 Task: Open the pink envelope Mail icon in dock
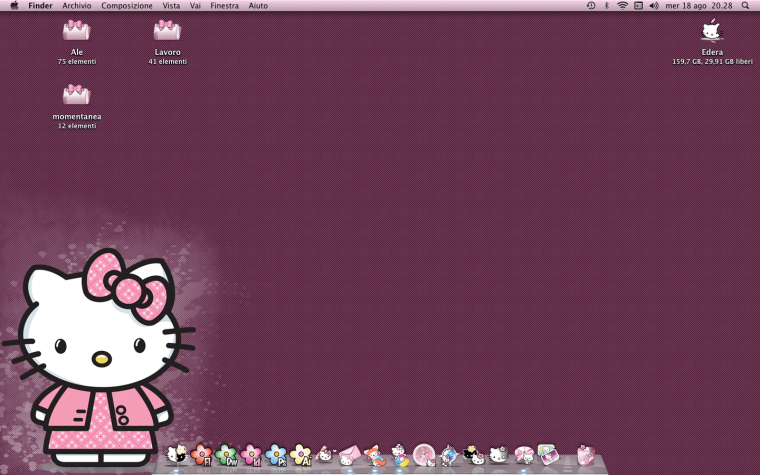pyautogui.click(x=348, y=456)
